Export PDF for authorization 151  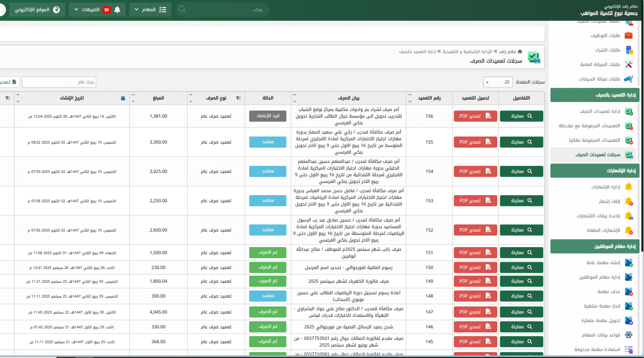[x=475, y=253]
